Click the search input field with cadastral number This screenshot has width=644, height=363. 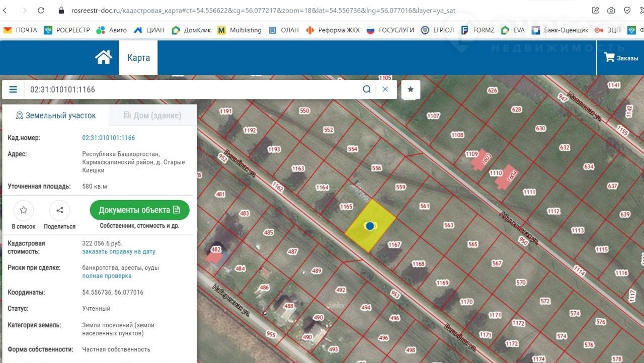tap(191, 89)
